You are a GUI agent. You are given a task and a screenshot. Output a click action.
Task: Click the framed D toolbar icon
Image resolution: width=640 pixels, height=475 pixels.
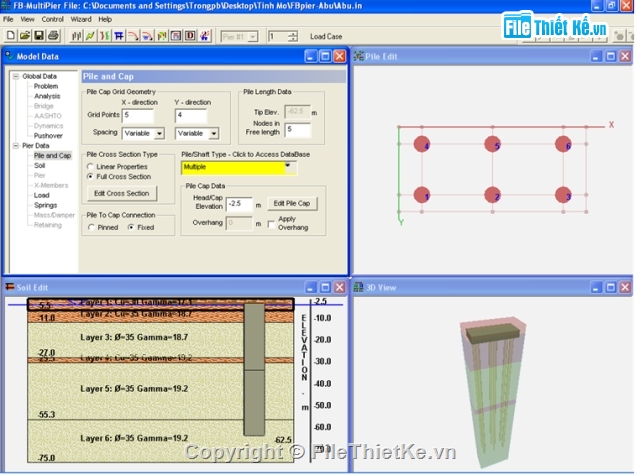(190, 36)
